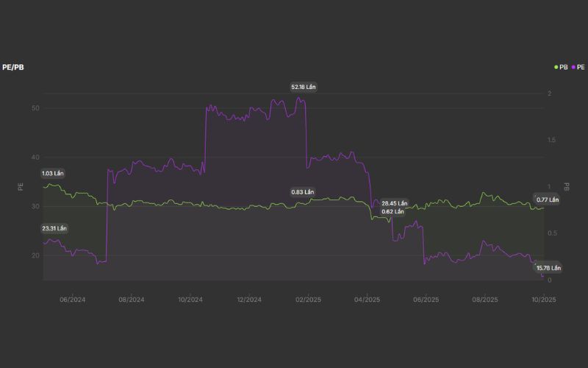This screenshot has width=588, height=368.
Task: Click the 0.77 Lần ending PB label
Action: pyautogui.click(x=548, y=199)
